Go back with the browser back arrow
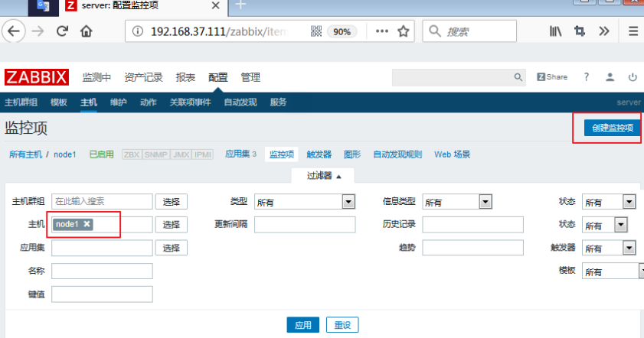The height and width of the screenshot is (338, 644). pos(14,31)
